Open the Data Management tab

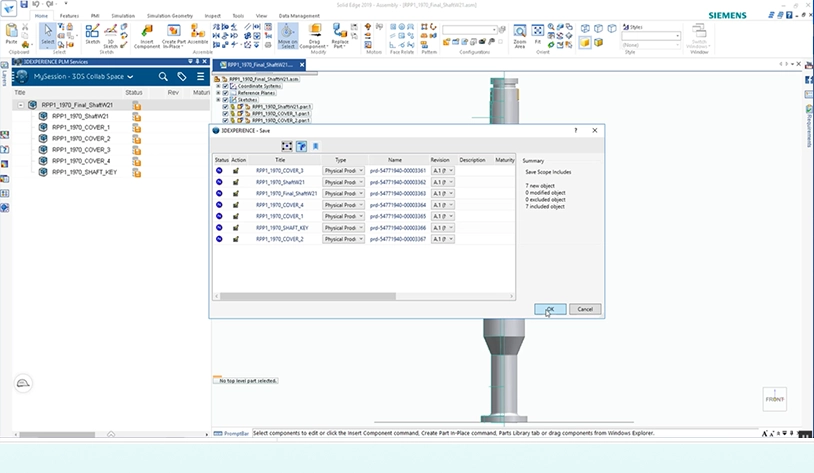click(x=299, y=16)
